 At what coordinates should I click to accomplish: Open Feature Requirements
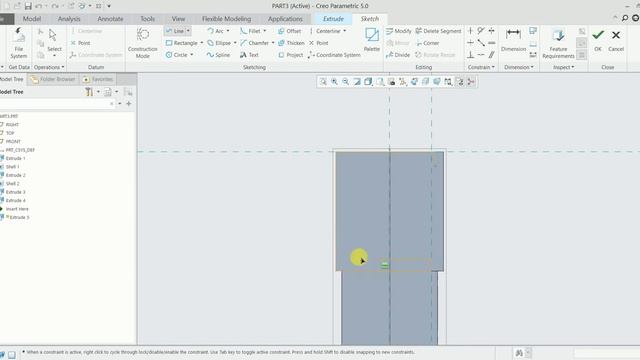(x=558, y=43)
